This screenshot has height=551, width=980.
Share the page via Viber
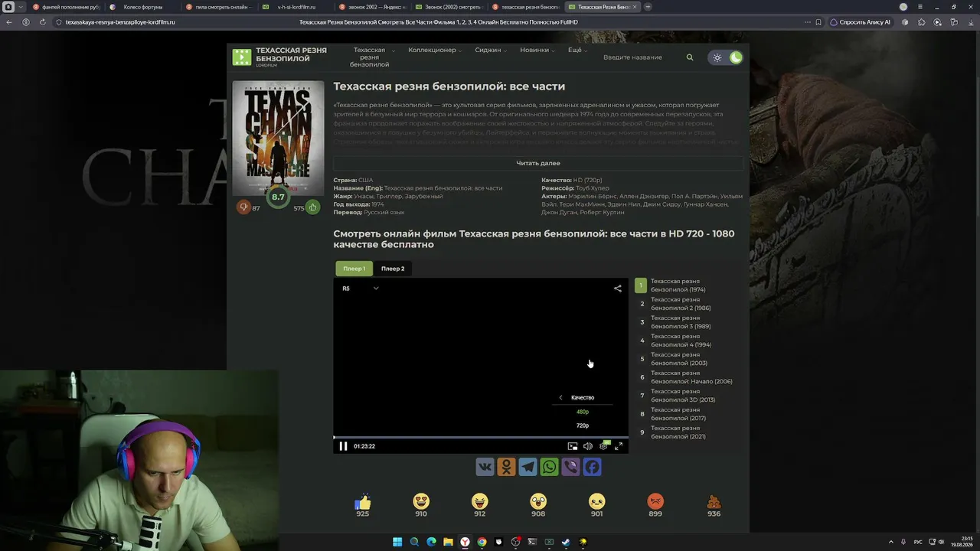point(570,467)
